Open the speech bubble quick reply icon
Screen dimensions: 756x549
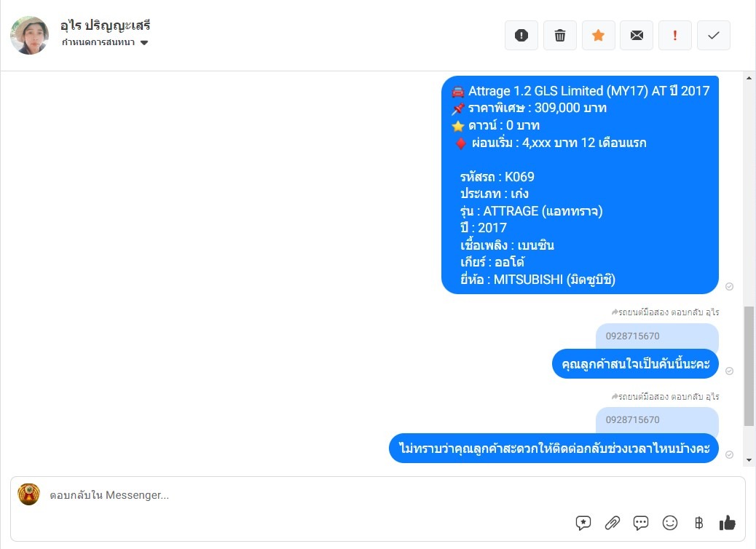(x=641, y=523)
